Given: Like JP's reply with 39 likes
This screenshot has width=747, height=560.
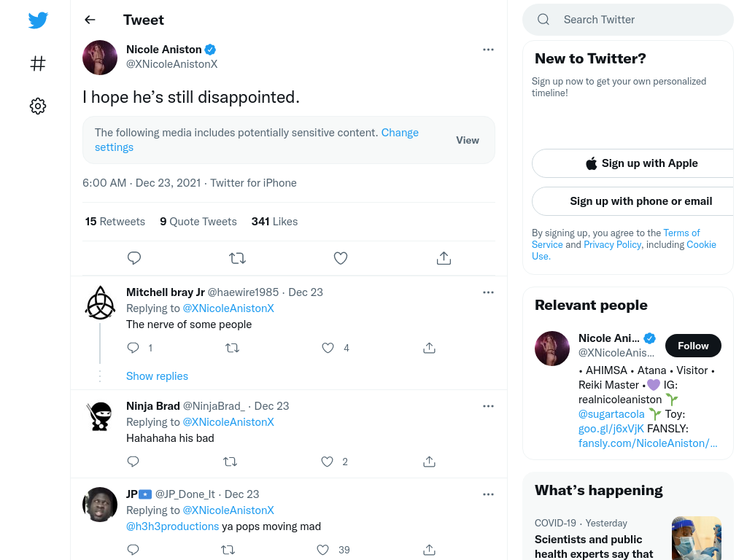Looking at the screenshot, I should click(x=323, y=550).
